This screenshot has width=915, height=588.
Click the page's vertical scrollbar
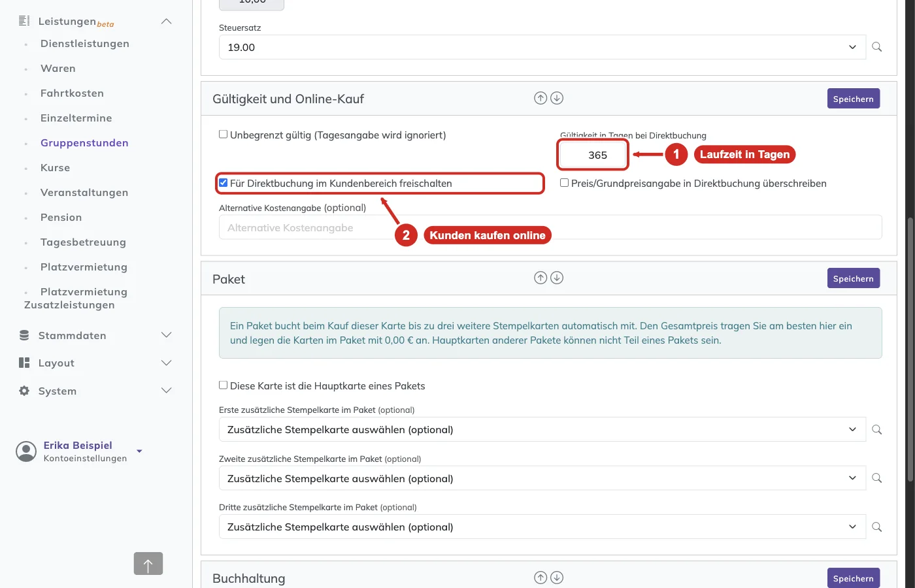[x=910, y=350]
